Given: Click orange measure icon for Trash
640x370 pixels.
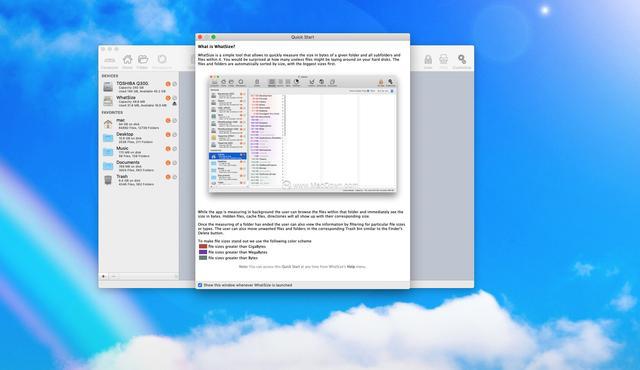Looking at the screenshot, I should pos(168,177).
